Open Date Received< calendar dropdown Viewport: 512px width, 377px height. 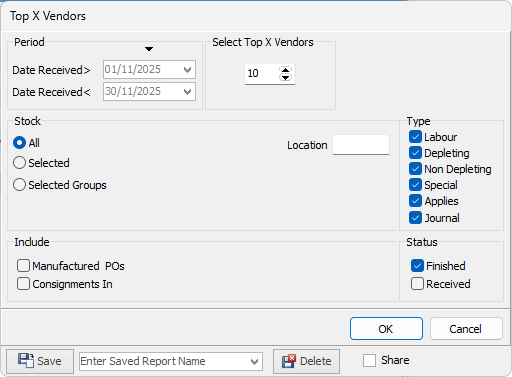[187, 92]
